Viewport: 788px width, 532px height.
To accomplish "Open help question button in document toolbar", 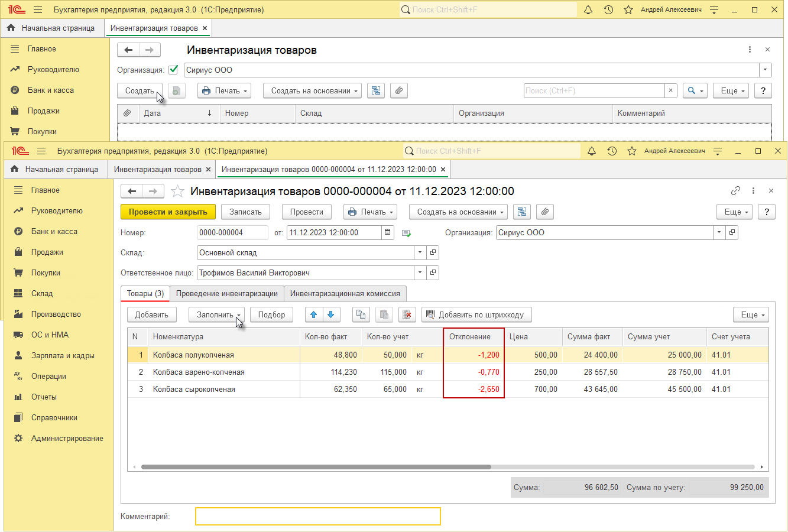I will coord(767,212).
